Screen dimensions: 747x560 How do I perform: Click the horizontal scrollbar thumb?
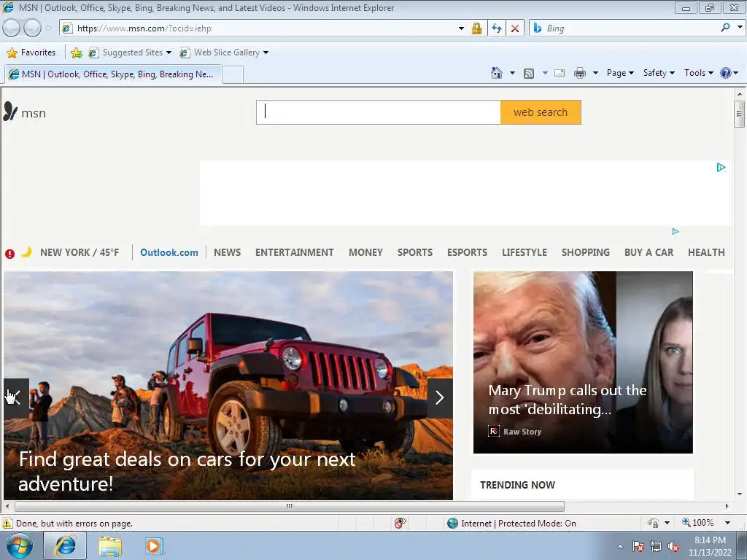tap(289, 506)
